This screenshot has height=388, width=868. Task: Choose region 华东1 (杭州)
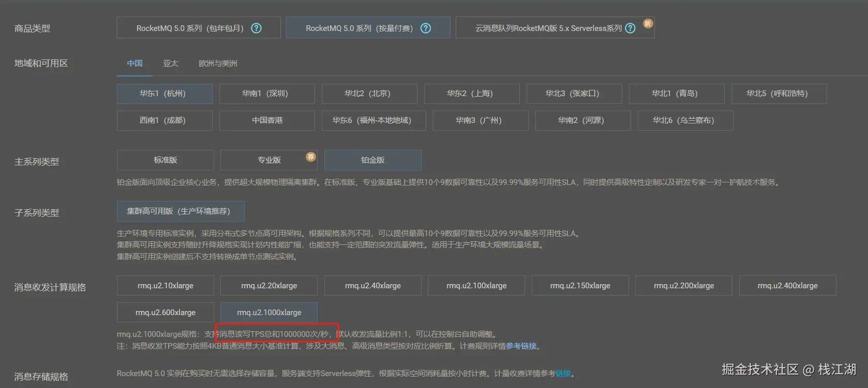(164, 94)
